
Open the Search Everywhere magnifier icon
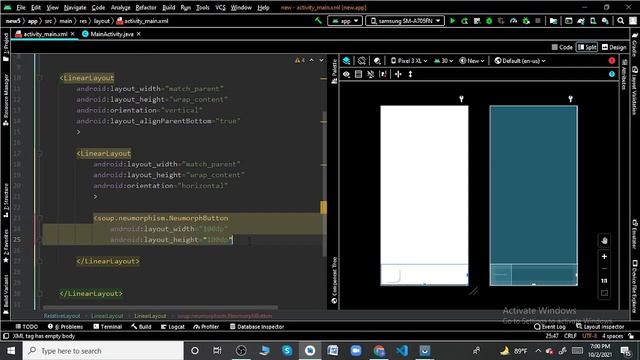tap(620, 21)
